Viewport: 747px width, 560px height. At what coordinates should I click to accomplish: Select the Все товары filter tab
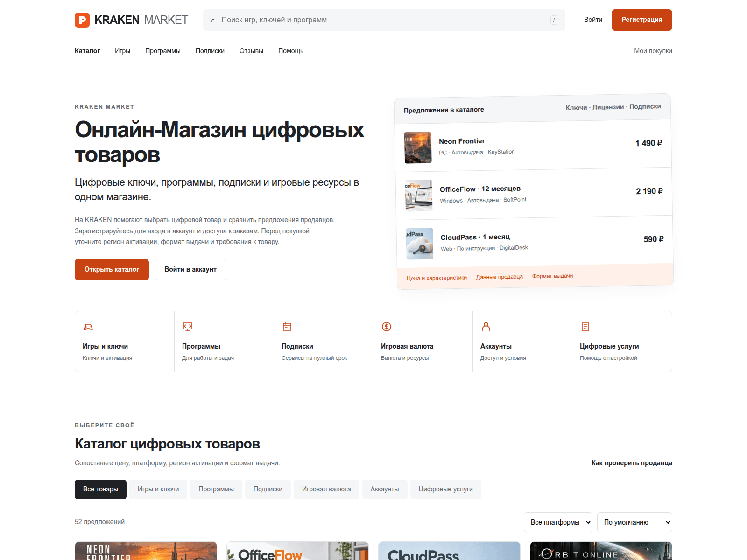(100, 490)
